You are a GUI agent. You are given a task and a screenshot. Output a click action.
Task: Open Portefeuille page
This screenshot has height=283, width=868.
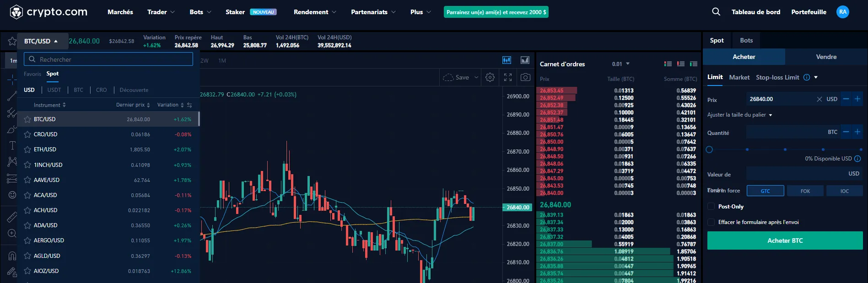(x=809, y=12)
